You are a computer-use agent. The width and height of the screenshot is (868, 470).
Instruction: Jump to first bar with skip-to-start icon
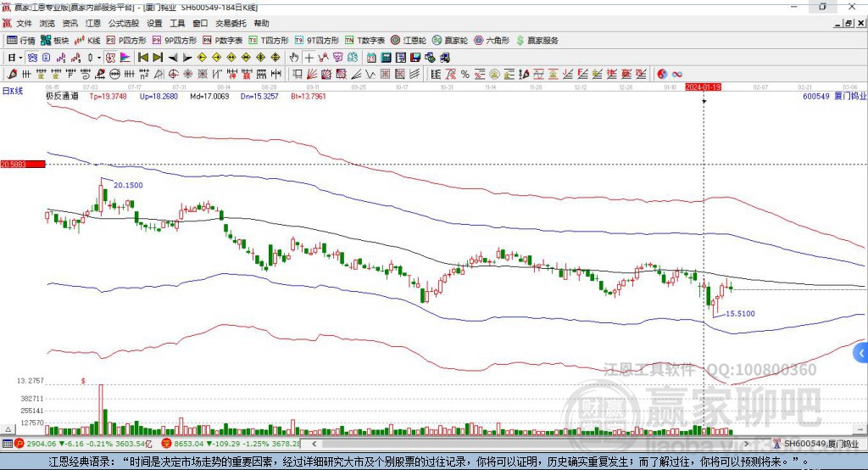click(142, 57)
